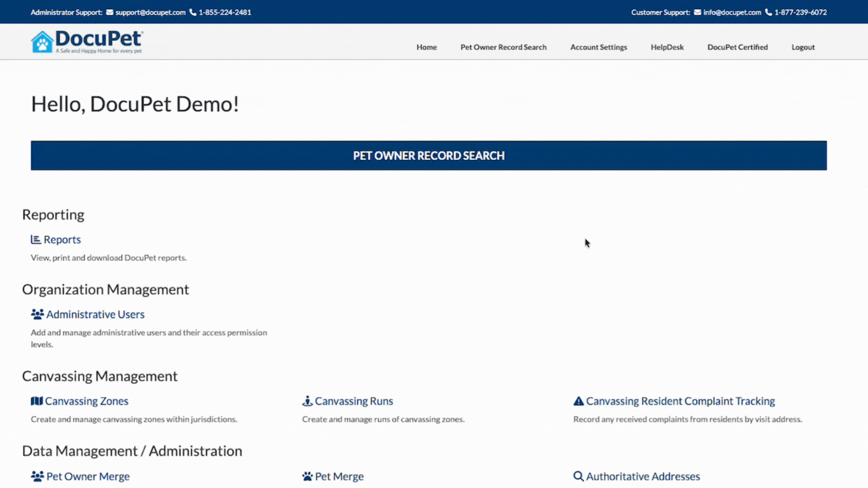Open the Canvassing Zones link
Image resolution: width=868 pixels, height=488 pixels.
(87, 401)
